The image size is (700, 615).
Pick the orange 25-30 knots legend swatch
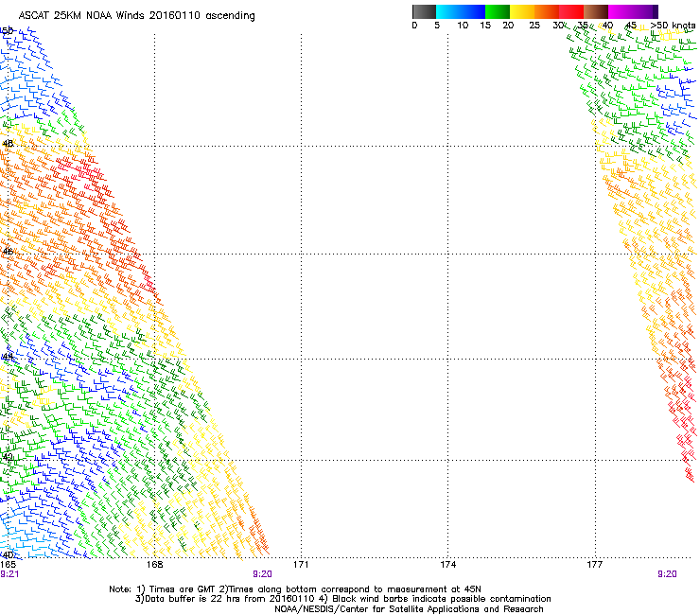pyautogui.click(x=547, y=11)
